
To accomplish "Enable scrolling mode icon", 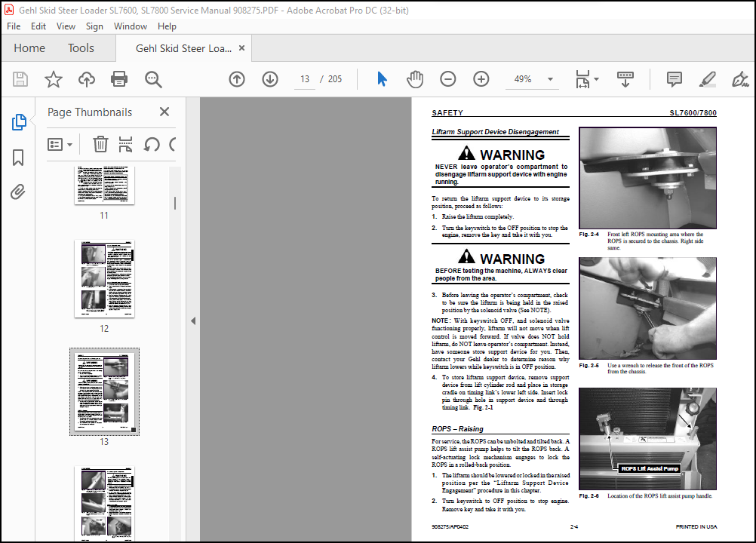I will pyautogui.click(x=625, y=79).
